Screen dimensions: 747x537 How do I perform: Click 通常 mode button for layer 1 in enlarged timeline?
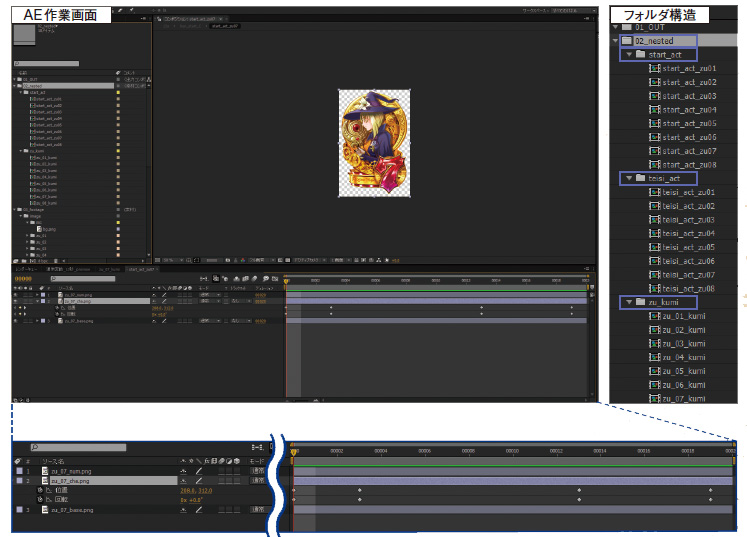[258, 471]
